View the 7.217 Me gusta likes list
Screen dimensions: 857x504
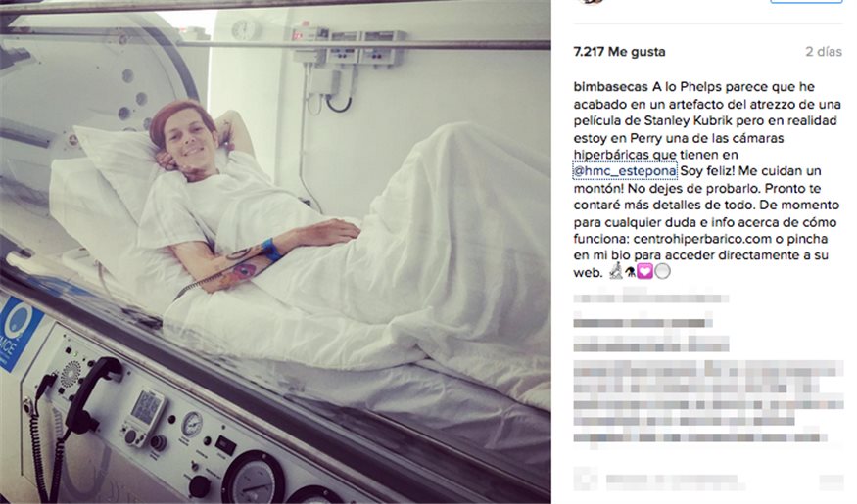pos(619,52)
